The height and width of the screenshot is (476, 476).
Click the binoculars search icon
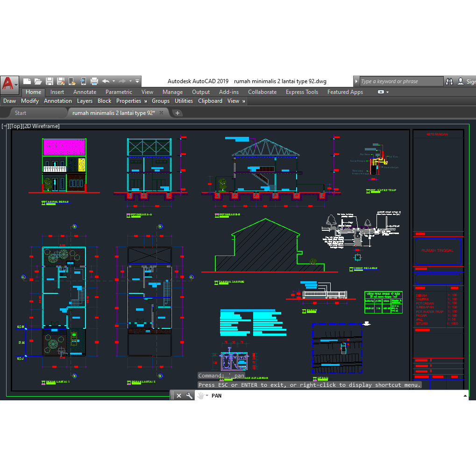tap(449, 81)
